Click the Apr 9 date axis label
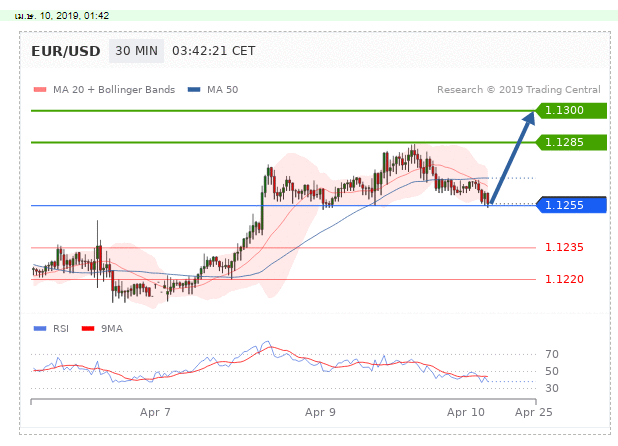618x446 pixels. pyautogui.click(x=320, y=413)
